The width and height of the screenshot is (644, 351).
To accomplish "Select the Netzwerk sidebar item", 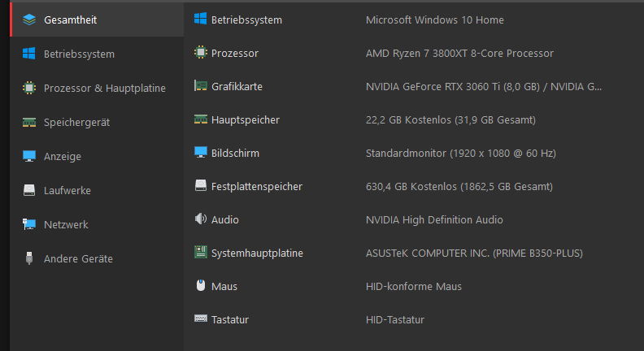I will pyautogui.click(x=97, y=224).
